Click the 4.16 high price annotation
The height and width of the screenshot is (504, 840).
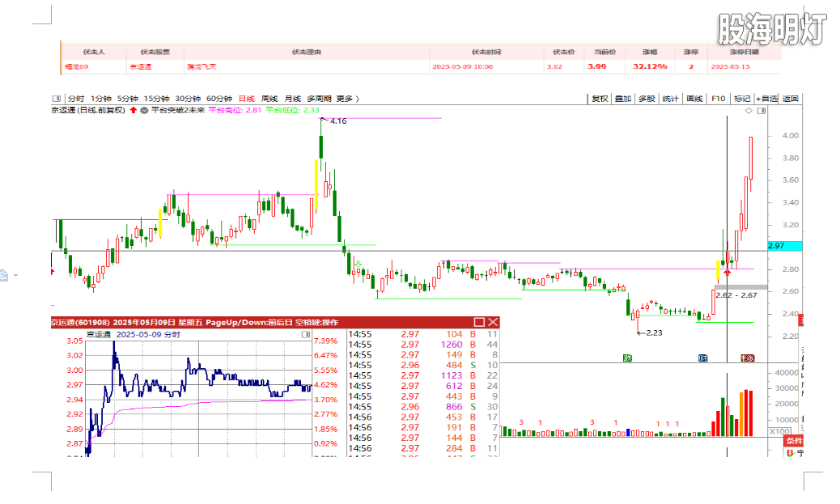tap(338, 121)
